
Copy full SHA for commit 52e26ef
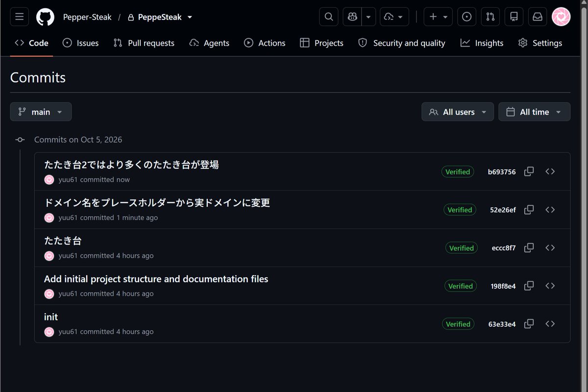pyautogui.click(x=529, y=210)
